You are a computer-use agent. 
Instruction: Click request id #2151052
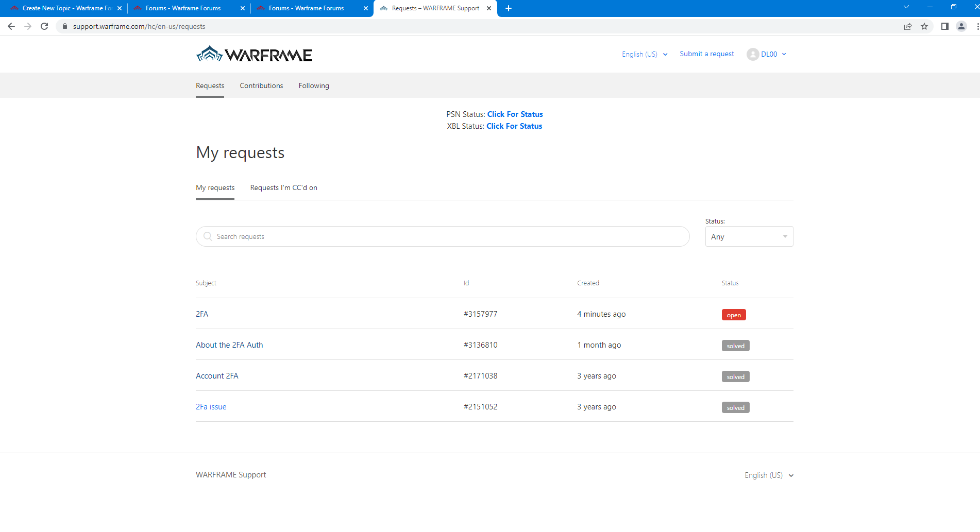coord(480,406)
